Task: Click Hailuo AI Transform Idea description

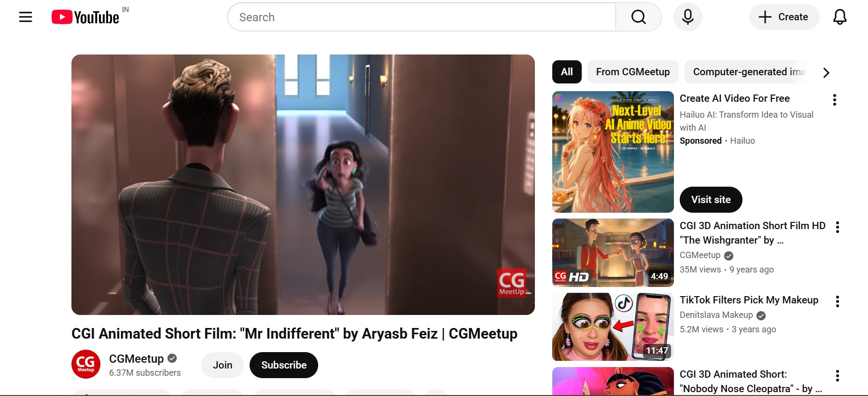Action: pos(746,121)
